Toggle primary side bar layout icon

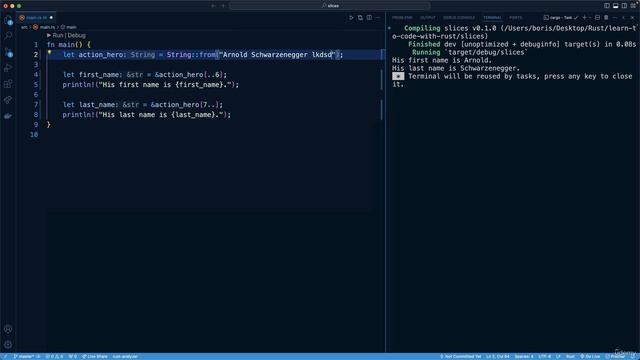tap(607, 6)
